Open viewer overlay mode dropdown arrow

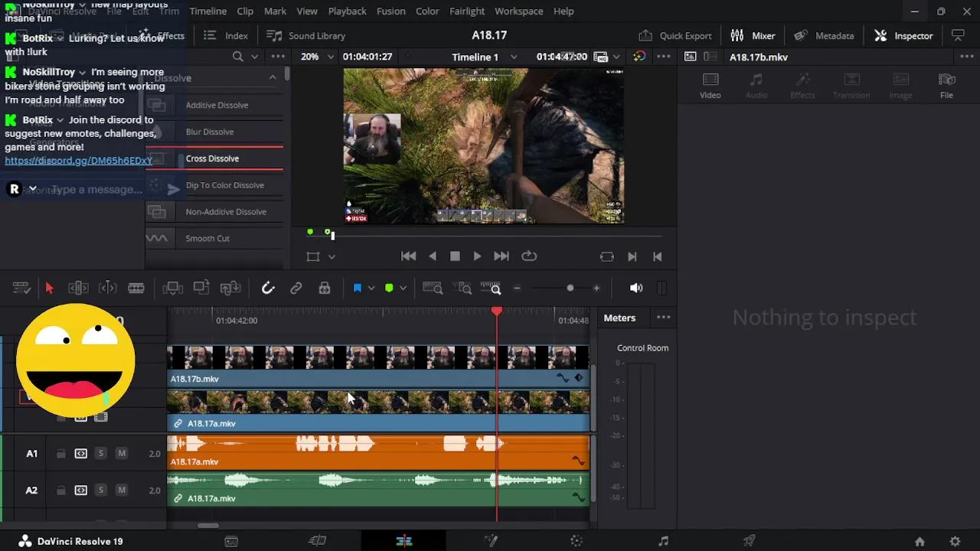[x=332, y=257]
